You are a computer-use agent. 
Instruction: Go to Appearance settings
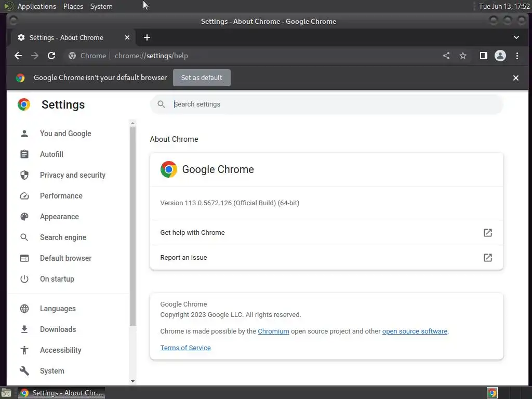59,217
